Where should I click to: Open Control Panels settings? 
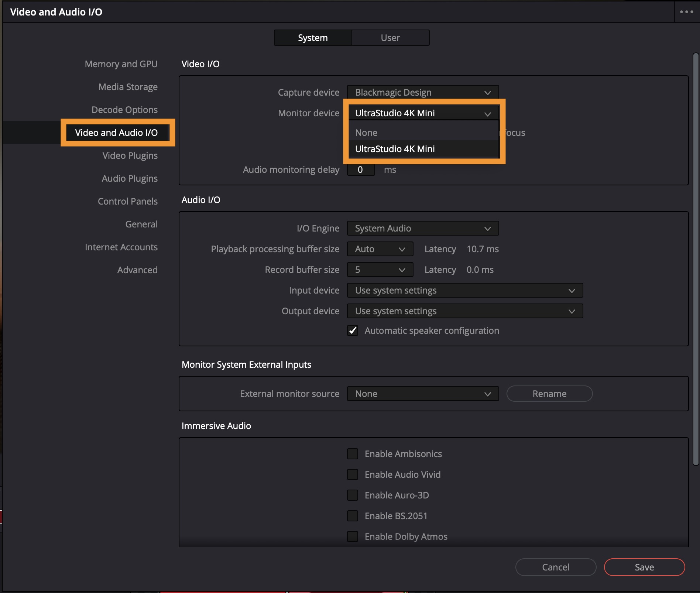[x=127, y=201]
